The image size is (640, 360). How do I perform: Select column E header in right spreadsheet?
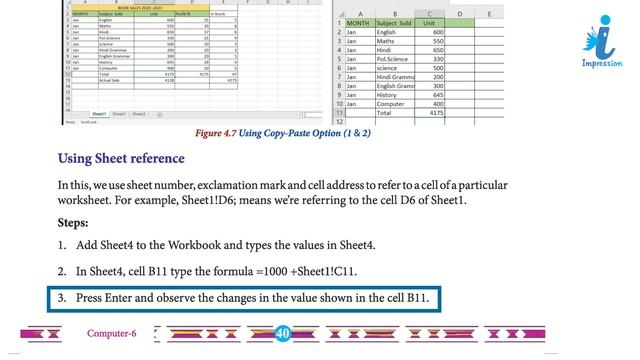click(489, 14)
